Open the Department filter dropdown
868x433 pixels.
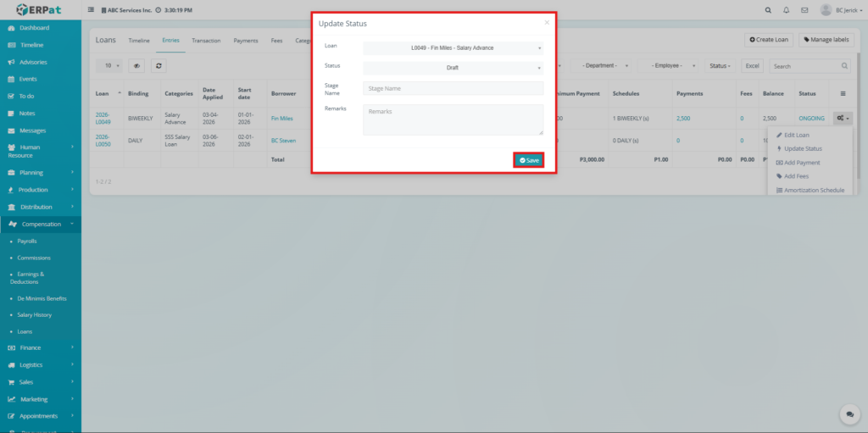coord(601,66)
